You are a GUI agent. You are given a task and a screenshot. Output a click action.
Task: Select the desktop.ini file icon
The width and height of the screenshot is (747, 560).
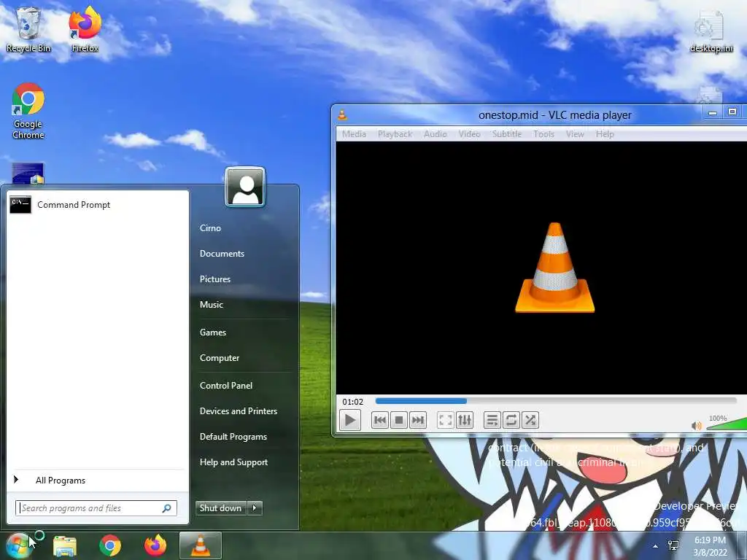[x=711, y=32]
